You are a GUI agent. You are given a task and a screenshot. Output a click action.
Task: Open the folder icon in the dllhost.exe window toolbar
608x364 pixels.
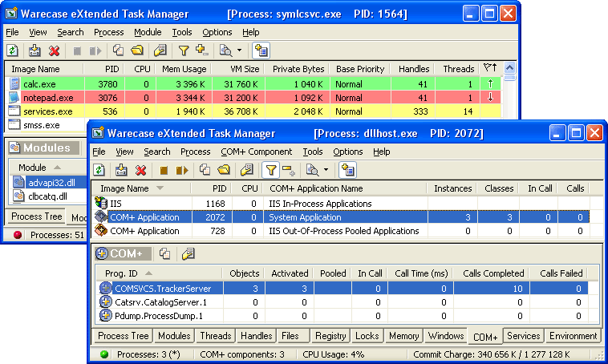tap(224, 170)
